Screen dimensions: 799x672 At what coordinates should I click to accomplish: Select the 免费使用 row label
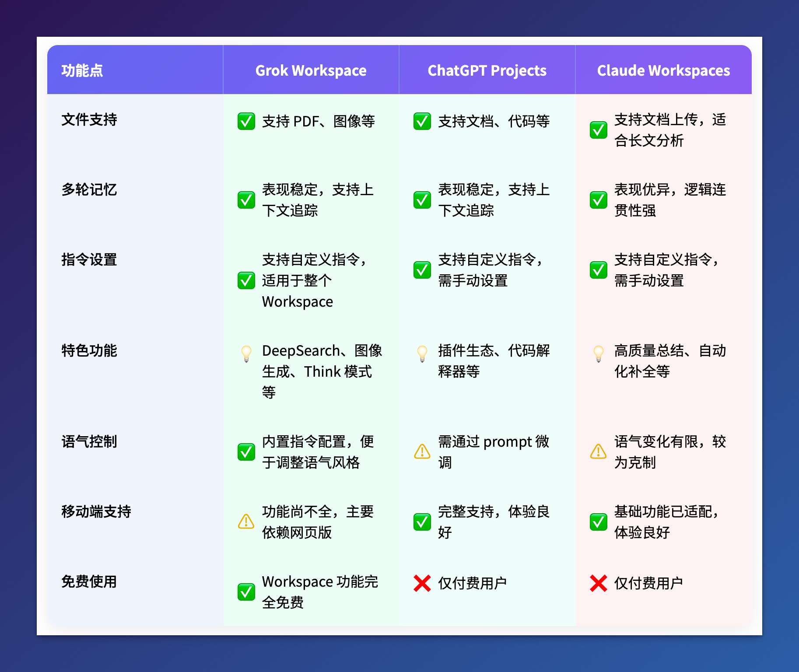click(89, 581)
